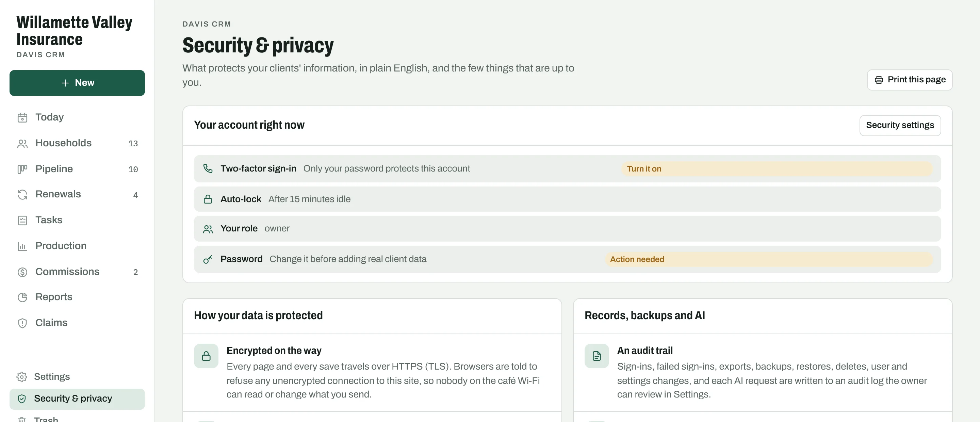Click the 'Records, backups and AI' heading
The width and height of the screenshot is (980, 422).
click(x=644, y=316)
